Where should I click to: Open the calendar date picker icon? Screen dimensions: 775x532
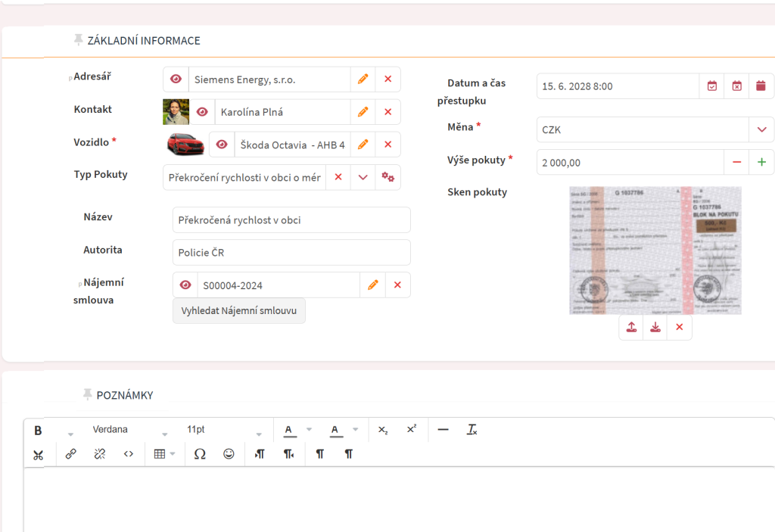pyautogui.click(x=761, y=86)
